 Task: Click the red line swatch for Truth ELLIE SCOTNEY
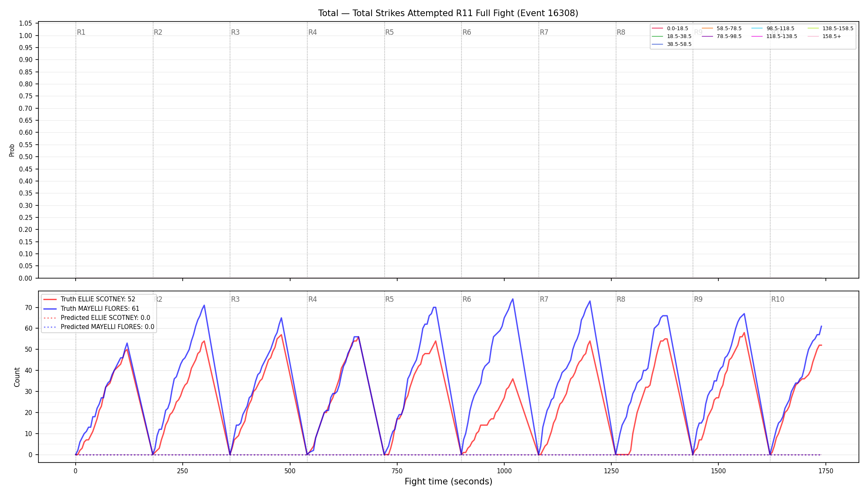coord(50,299)
